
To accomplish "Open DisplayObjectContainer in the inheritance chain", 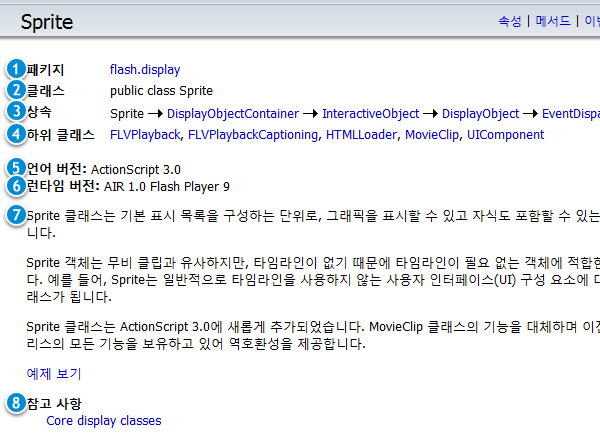I will coord(233,114).
